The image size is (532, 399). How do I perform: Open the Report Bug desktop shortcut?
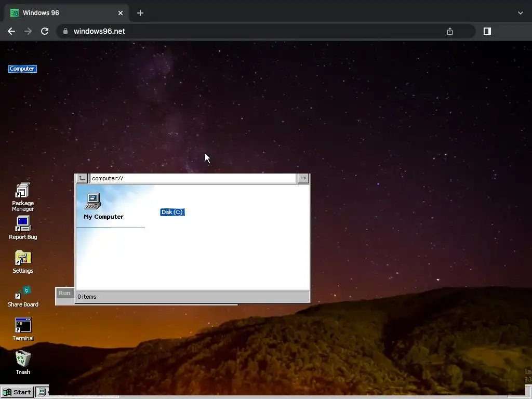tap(23, 228)
